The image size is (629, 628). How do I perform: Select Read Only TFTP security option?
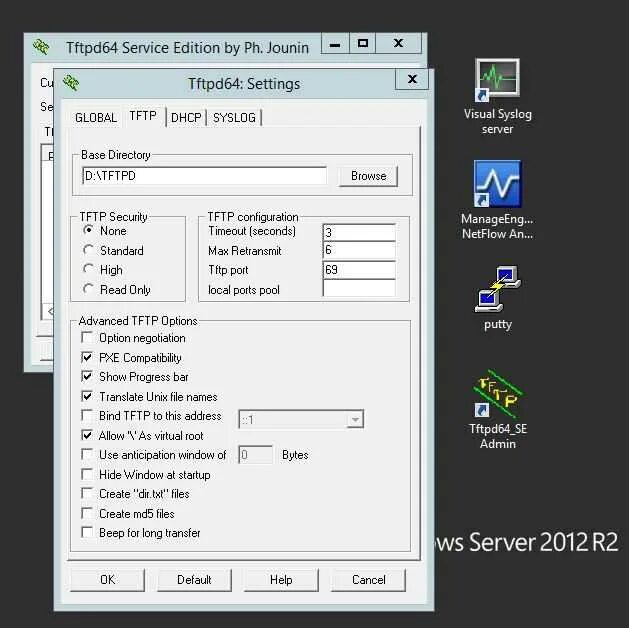(117, 290)
